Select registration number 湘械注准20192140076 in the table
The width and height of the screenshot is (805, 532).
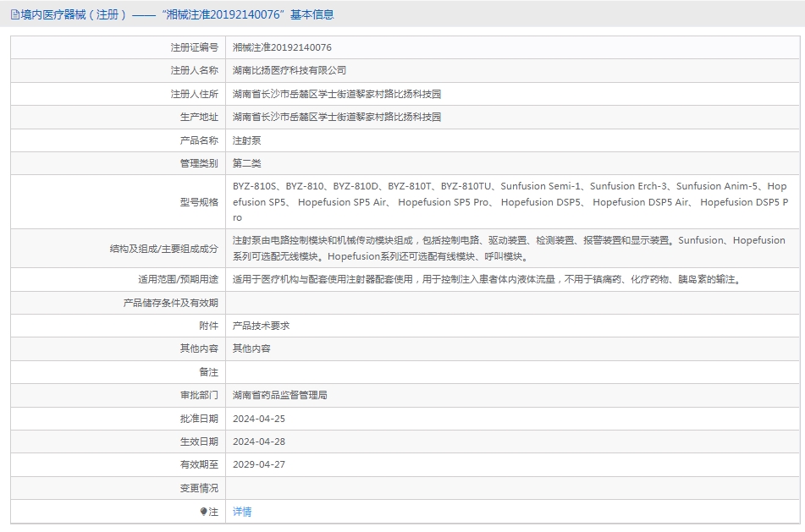[x=282, y=47]
